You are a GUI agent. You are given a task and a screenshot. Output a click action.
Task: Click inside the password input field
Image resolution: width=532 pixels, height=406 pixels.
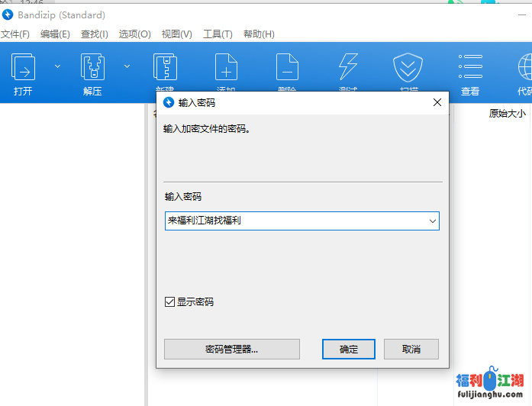point(295,221)
